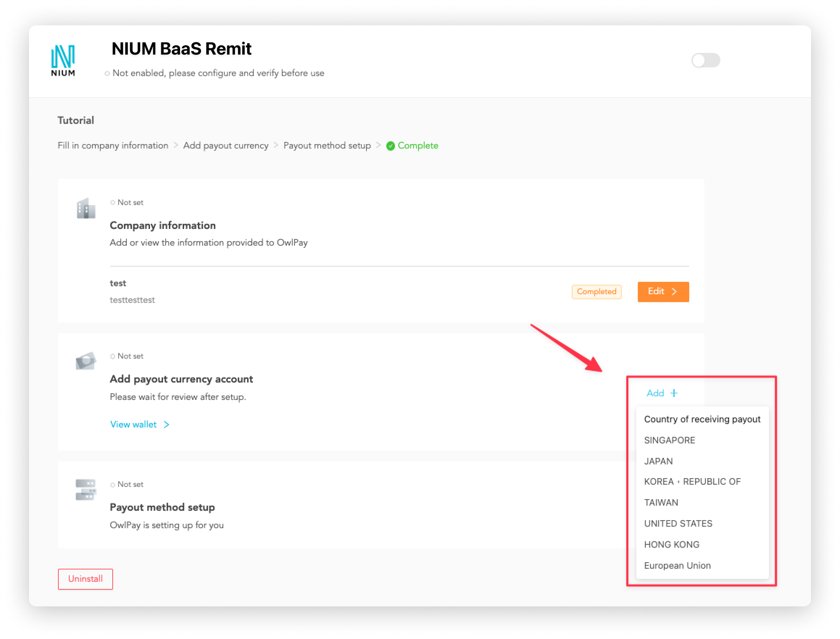Screen dimensions: 840x639
Task: Click the Tutorial heading
Action: [76, 121]
